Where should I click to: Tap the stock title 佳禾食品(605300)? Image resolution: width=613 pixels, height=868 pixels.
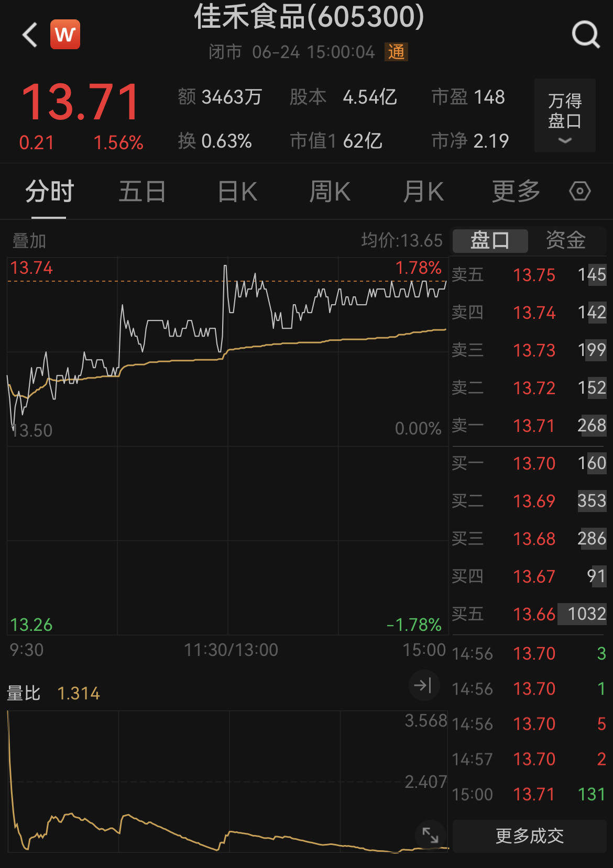point(309,17)
